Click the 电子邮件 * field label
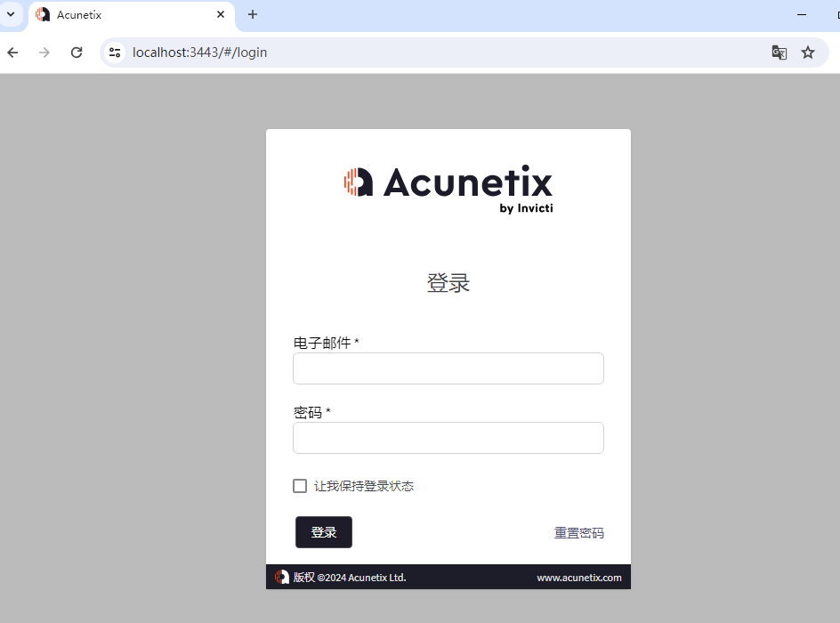The image size is (840, 623). pos(326,343)
